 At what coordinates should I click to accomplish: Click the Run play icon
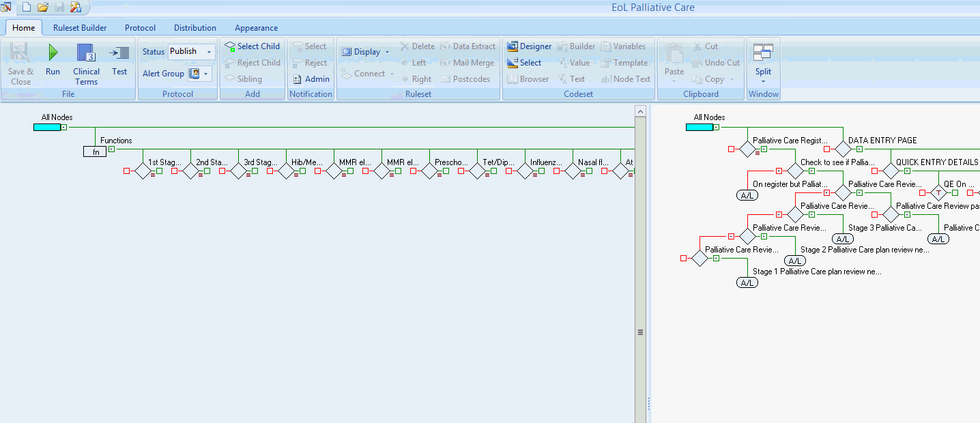(53, 53)
